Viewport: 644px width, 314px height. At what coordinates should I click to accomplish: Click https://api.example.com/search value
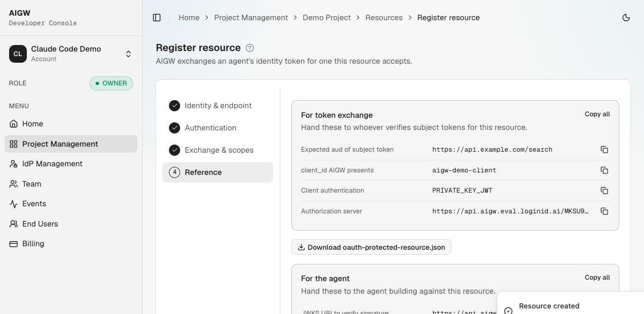click(x=492, y=150)
